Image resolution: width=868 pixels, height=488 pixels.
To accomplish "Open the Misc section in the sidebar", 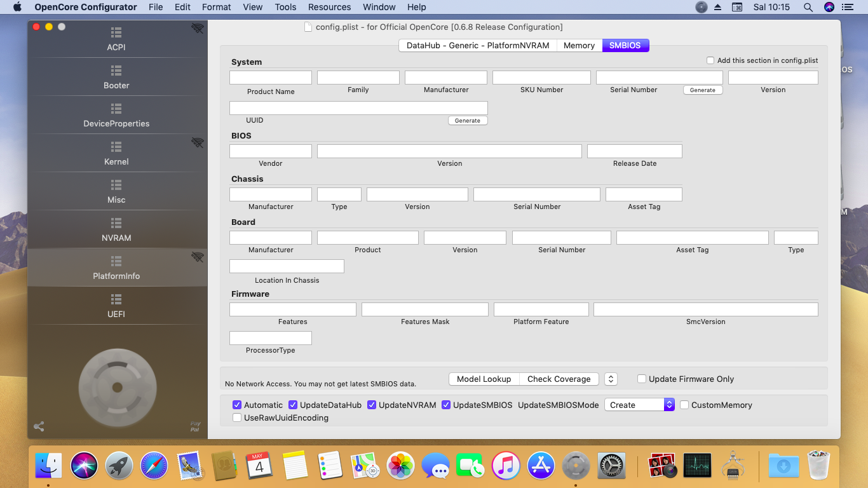I will tap(117, 192).
